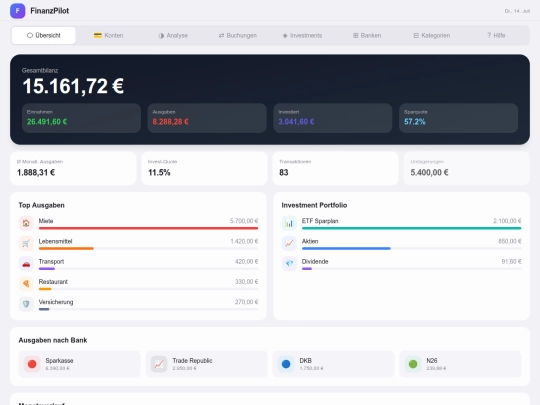The width and height of the screenshot is (540, 405).
Task: Click the Versicherung shield icon
Action: click(x=26, y=304)
